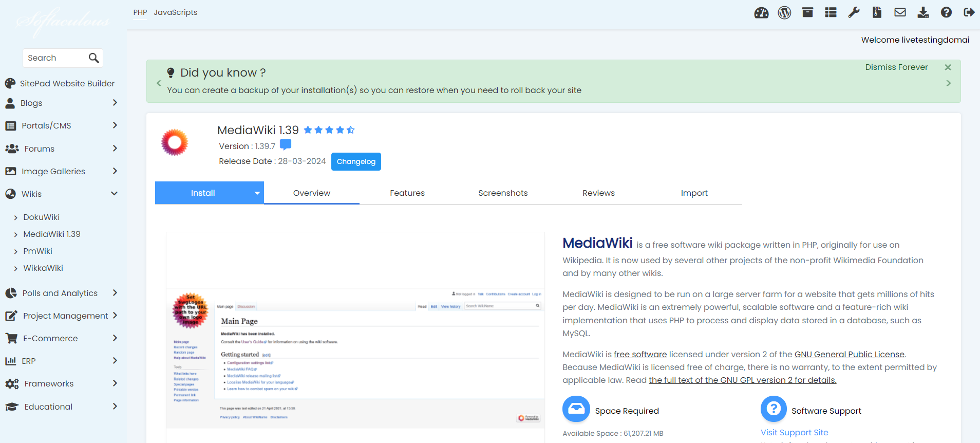
Task: Click the search magnifier icon
Action: 93,58
